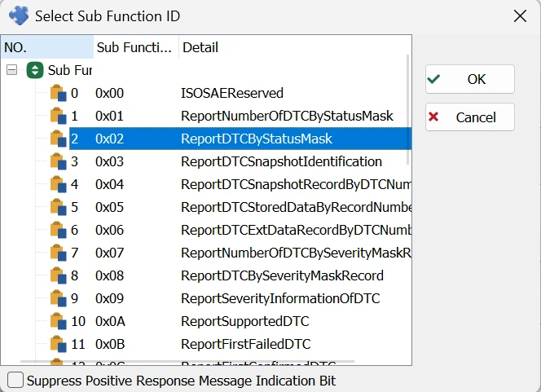The height and width of the screenshot is (392, 541).
Task: Click row number 10 in the list
Action: [x=78, y=321]
